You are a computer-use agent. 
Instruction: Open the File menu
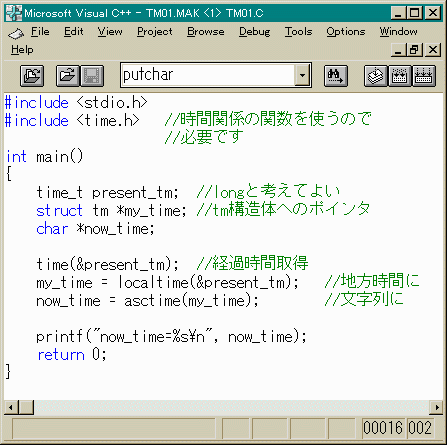tap(40, 32)
